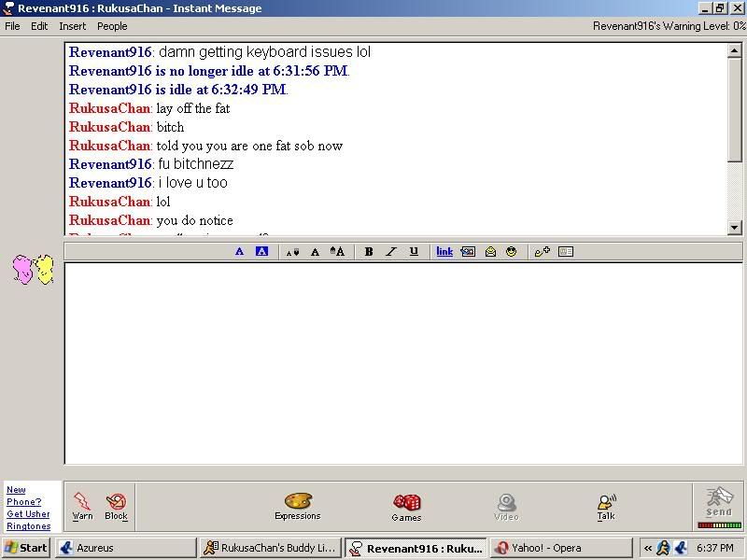Viewport: 747px width, 560px height.
Task: Insert a picture into the message
Action: (x=468, y=251)
